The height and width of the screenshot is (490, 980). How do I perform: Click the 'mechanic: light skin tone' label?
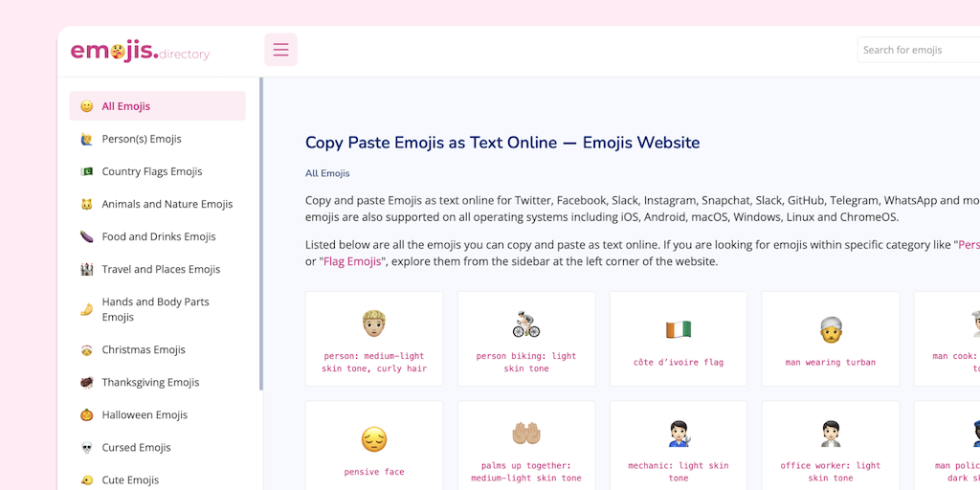[x=679, y=472]
